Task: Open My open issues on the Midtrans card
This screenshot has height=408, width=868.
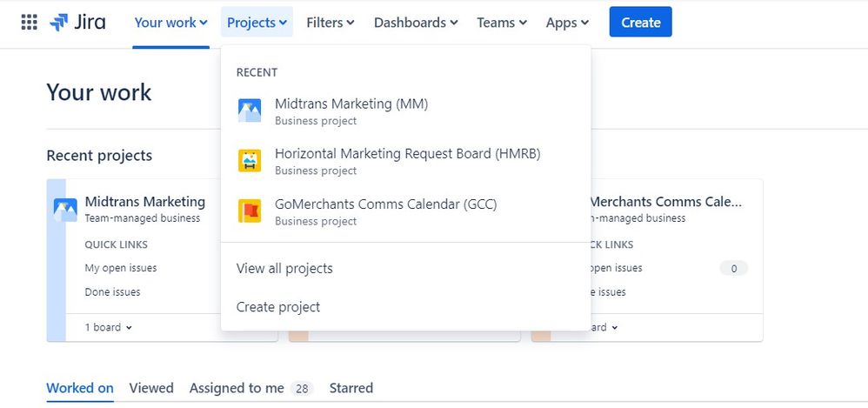Action: [121, 268]
